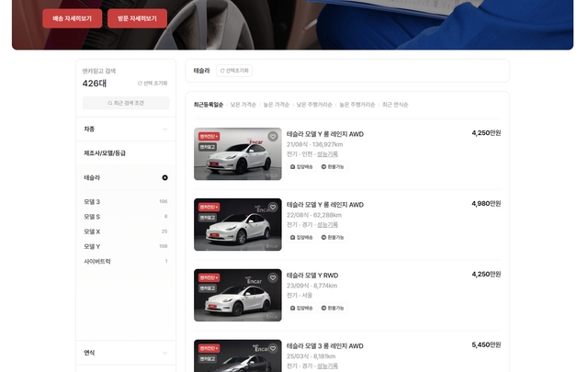The height and width of the screenshot is (372, 588).
Task: Click the 방문 자세히보기 button
Action: [137, 18]
